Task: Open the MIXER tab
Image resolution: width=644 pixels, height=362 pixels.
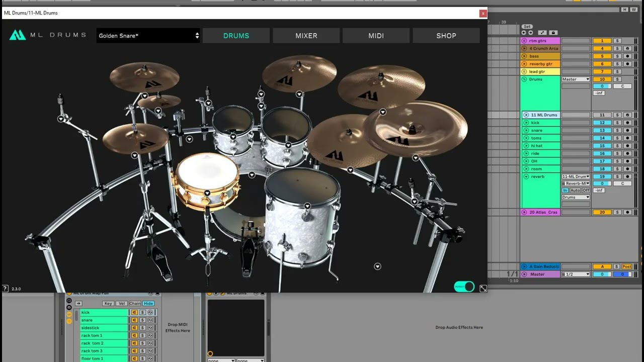Action: coord(306,36)
